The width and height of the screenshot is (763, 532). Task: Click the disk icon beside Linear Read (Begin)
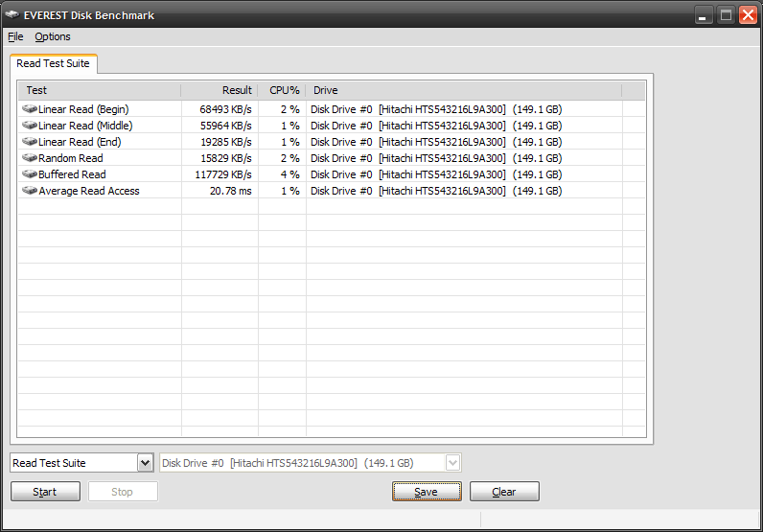(30, 109)
